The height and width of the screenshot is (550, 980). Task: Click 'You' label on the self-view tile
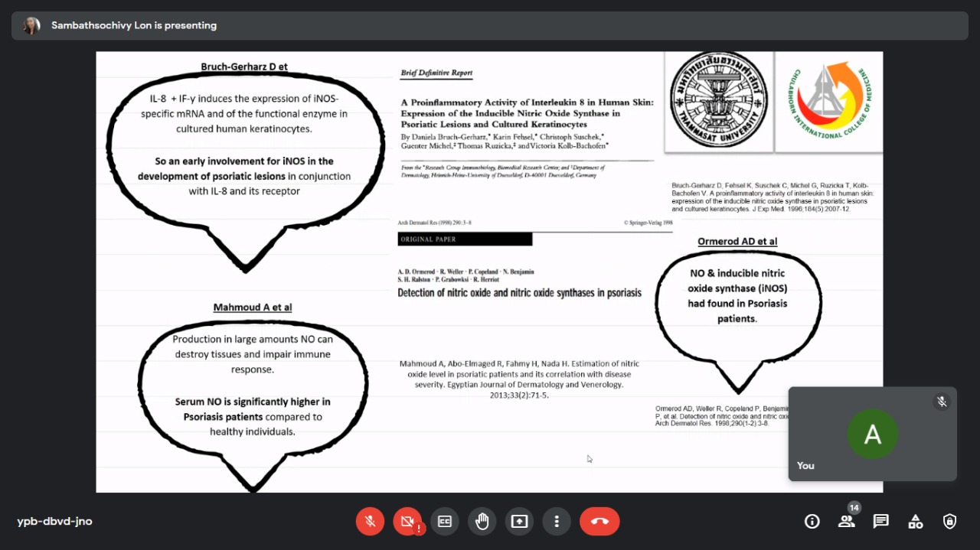point(805,465)
